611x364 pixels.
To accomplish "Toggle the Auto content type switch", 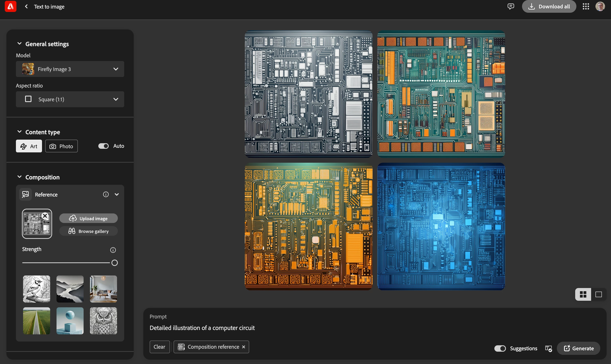I will (103, 146).
